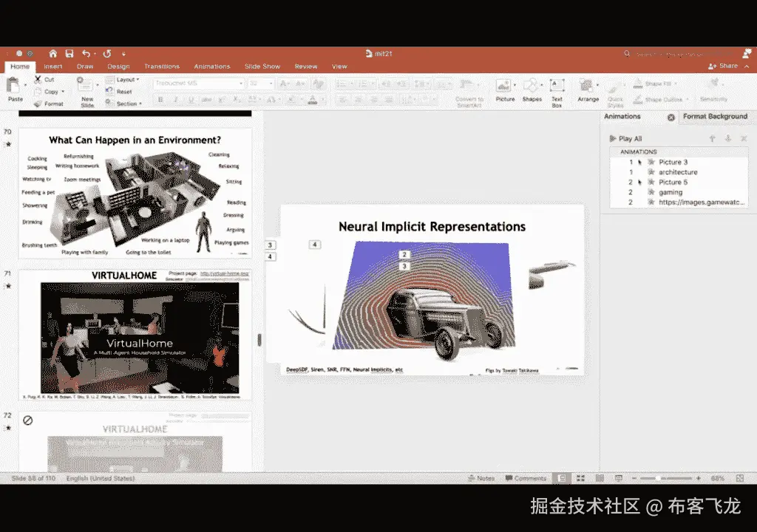Select the Picture 5 animation entry
Viewport: 757px width, 532px height.
click(x=679, y=183)
